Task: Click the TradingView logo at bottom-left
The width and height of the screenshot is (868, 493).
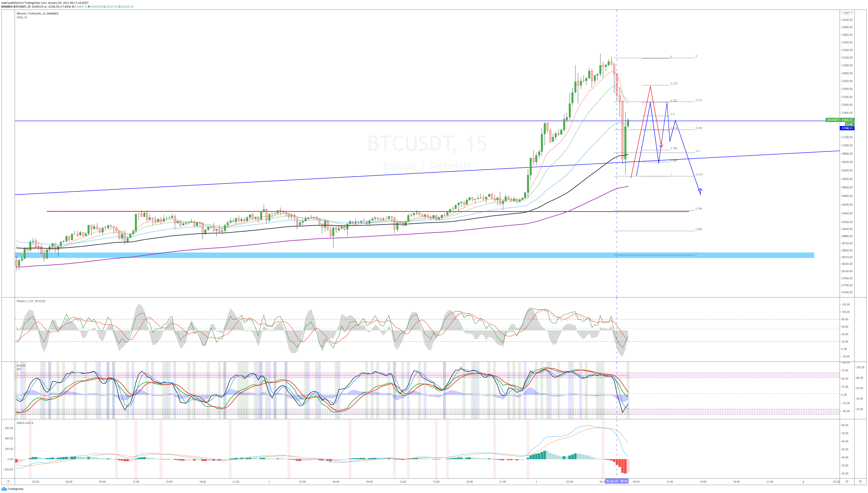Action: [x=4, y=489]
